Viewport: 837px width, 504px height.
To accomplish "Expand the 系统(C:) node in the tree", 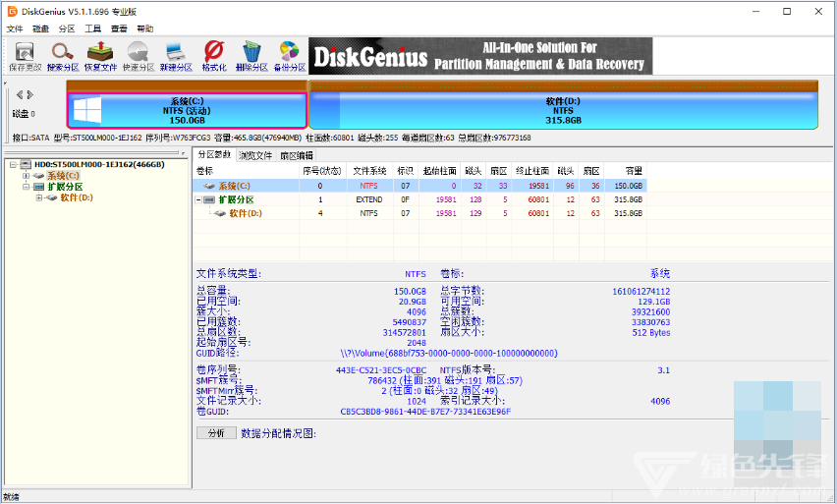I will [26, 176].
